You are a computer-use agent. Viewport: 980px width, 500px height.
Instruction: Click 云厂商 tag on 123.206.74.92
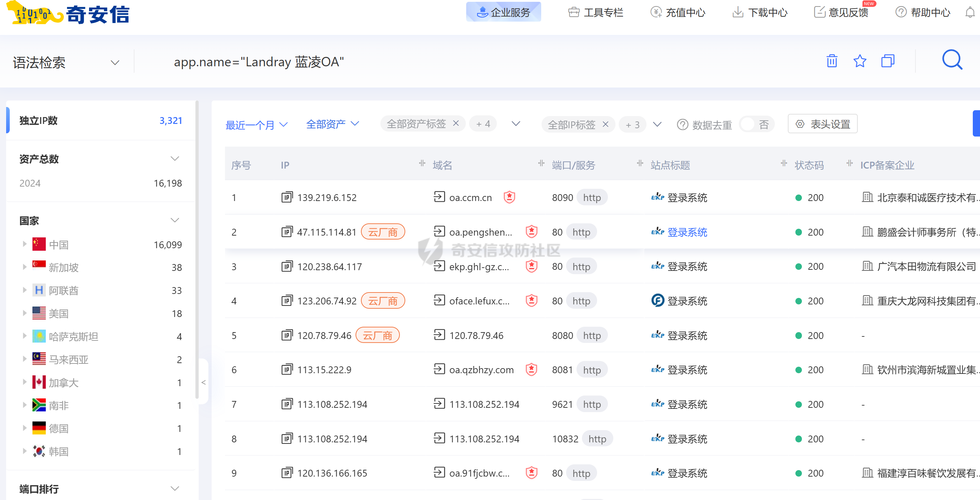coord(383,300)
